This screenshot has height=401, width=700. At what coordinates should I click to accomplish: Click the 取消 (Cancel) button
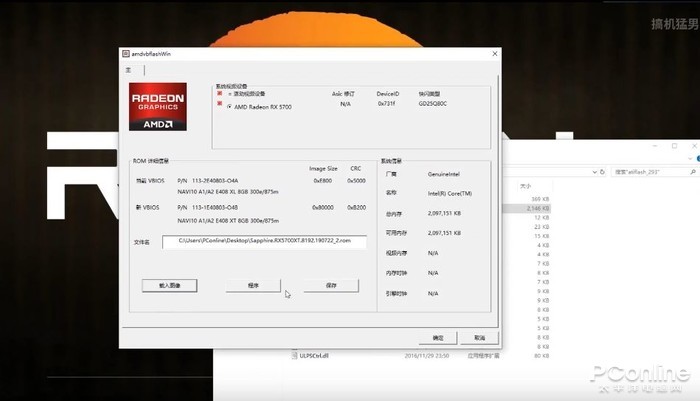pyautogui.click(x=479, y=338)
